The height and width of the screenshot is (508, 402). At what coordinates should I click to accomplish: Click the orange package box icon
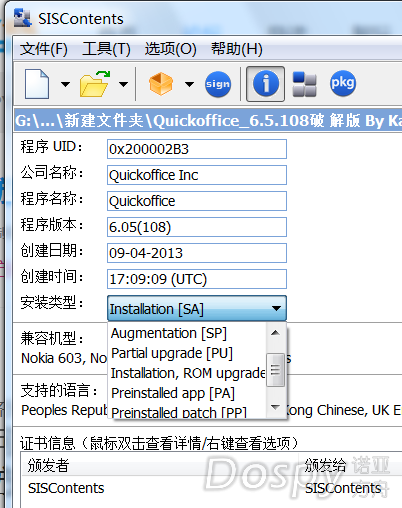coord(161,84)
